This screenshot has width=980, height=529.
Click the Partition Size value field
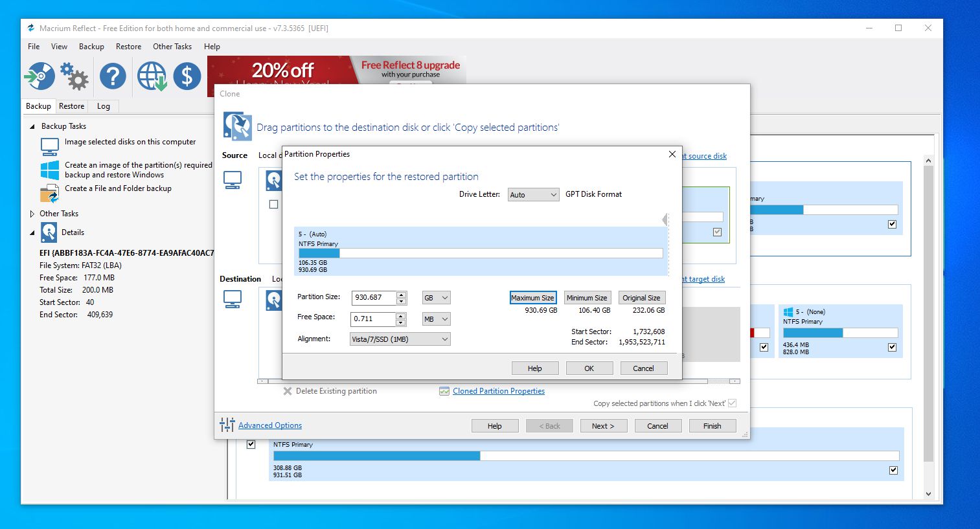click(374, 297)
